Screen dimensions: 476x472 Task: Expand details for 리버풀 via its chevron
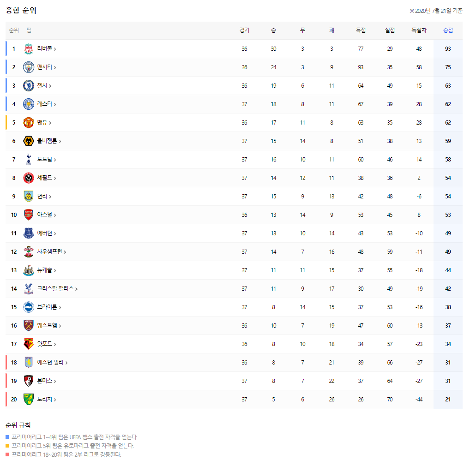(54, 48)
